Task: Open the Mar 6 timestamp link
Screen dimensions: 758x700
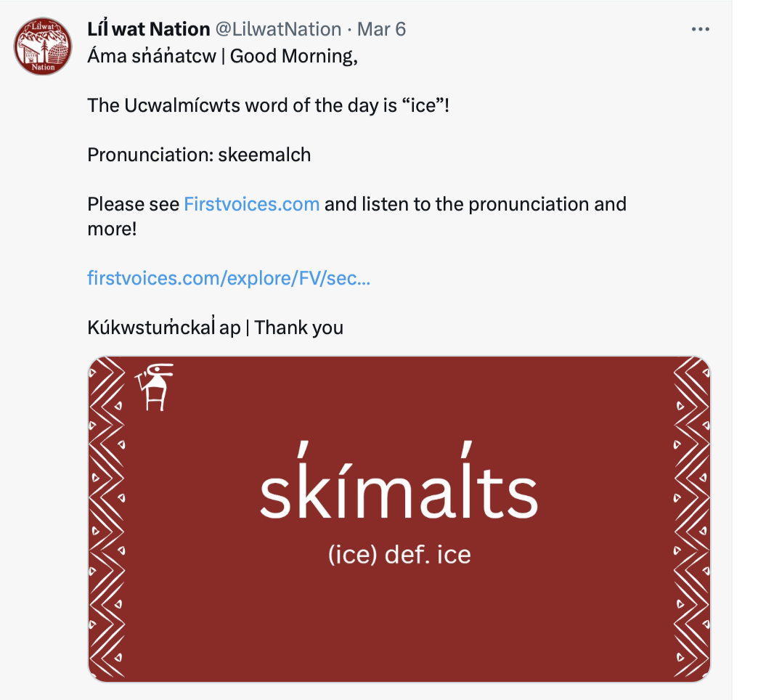Action: coord(382,29)
